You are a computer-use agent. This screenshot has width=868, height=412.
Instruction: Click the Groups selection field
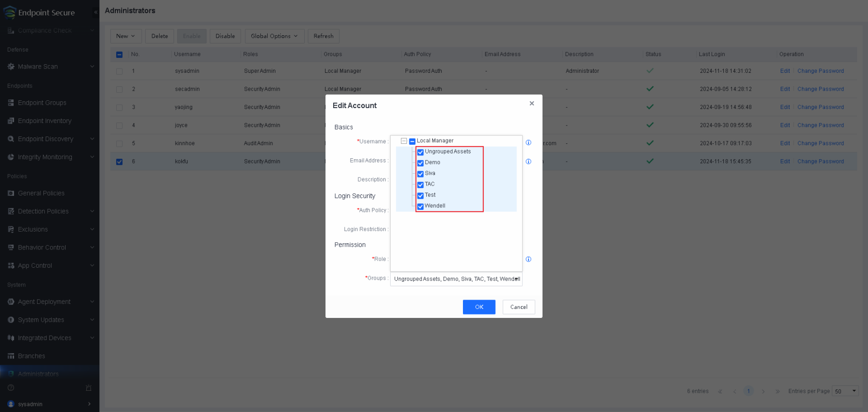(x=456, y=279)
